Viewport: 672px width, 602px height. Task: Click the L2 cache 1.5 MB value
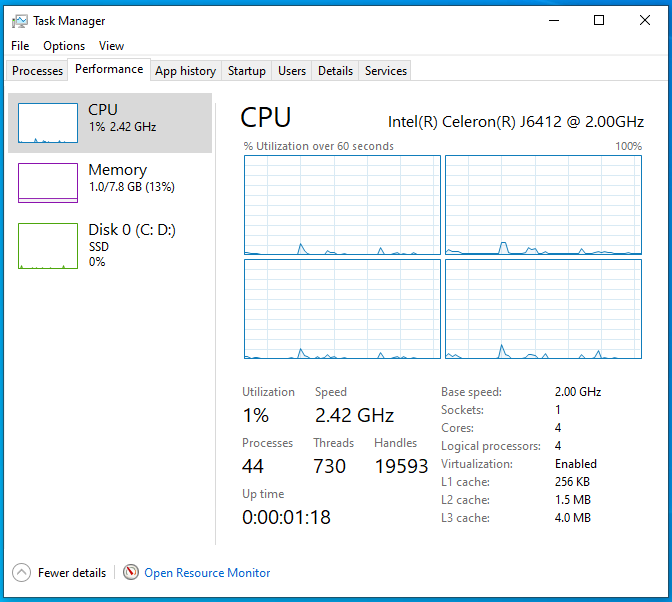[x=573, y=500]
